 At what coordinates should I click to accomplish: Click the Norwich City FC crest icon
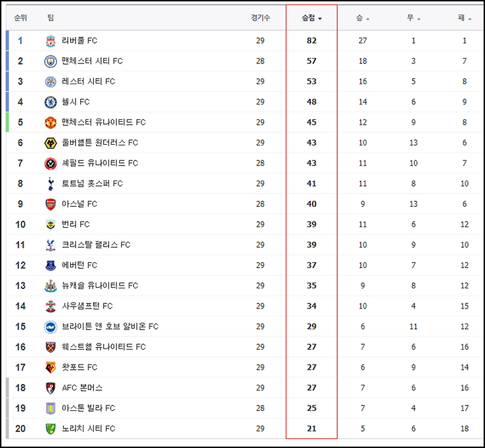click(51, 429)
